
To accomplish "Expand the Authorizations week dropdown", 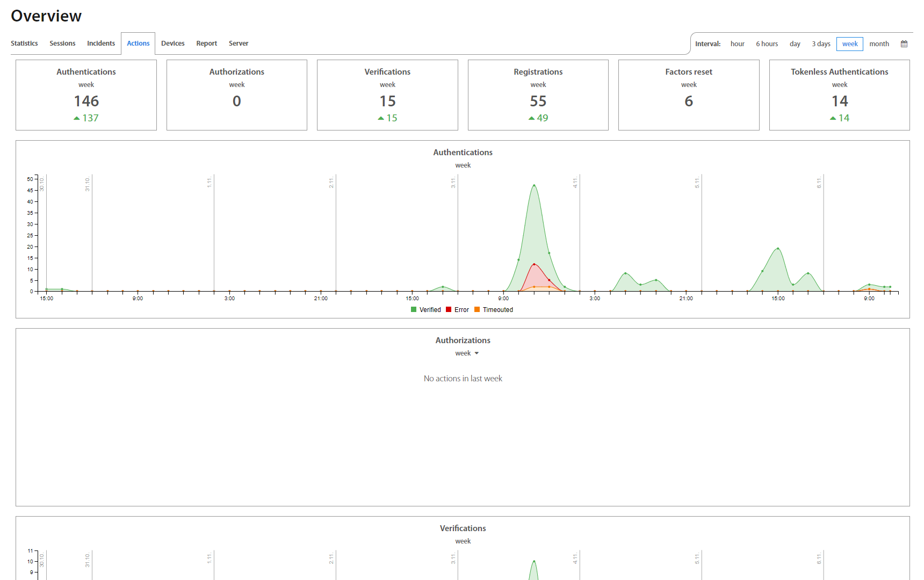I will click(x=466, y=353).
